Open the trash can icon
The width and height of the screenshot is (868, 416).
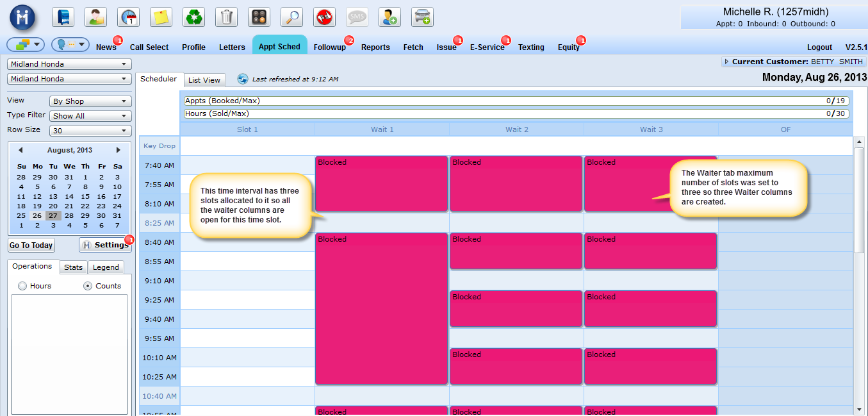tap(226, 17)
